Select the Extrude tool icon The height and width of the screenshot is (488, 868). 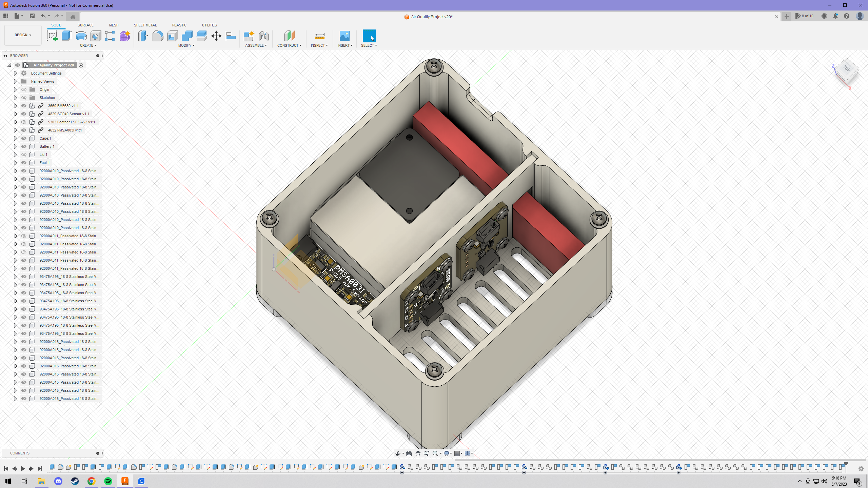tap(66, 36)
